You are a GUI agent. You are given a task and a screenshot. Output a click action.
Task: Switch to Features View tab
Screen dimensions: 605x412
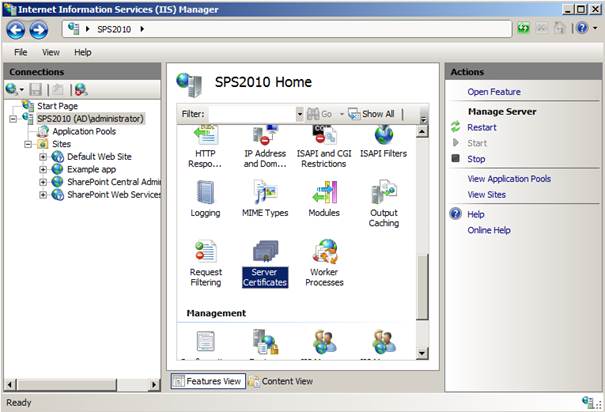[208, 381]
